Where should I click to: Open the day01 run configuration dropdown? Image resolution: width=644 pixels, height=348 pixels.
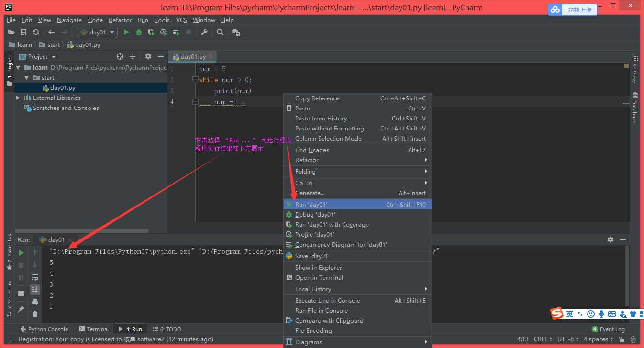[97, 32]
